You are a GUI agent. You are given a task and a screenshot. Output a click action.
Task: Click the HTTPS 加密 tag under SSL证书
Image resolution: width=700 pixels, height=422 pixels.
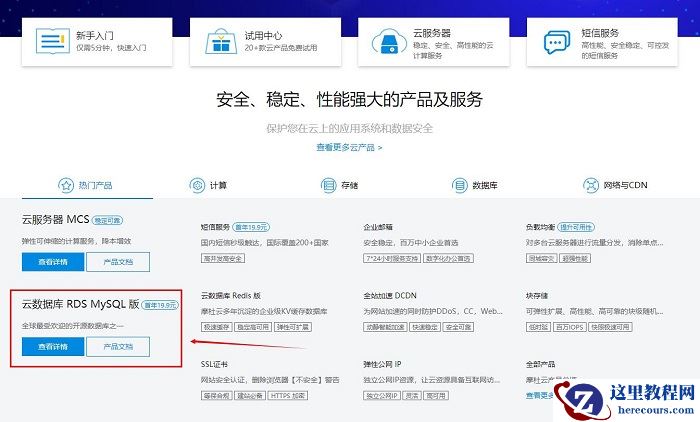(x=288, y=396)
